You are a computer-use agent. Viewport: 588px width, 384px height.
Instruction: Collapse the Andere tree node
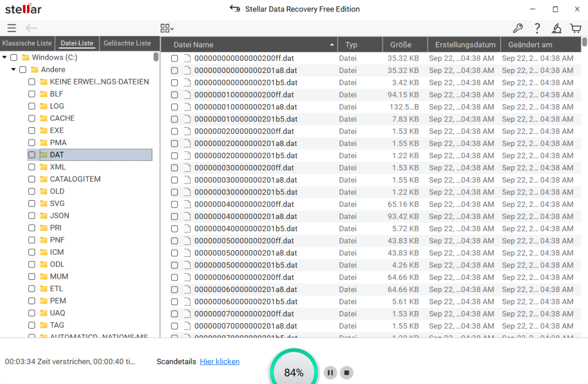coord(14,70)
